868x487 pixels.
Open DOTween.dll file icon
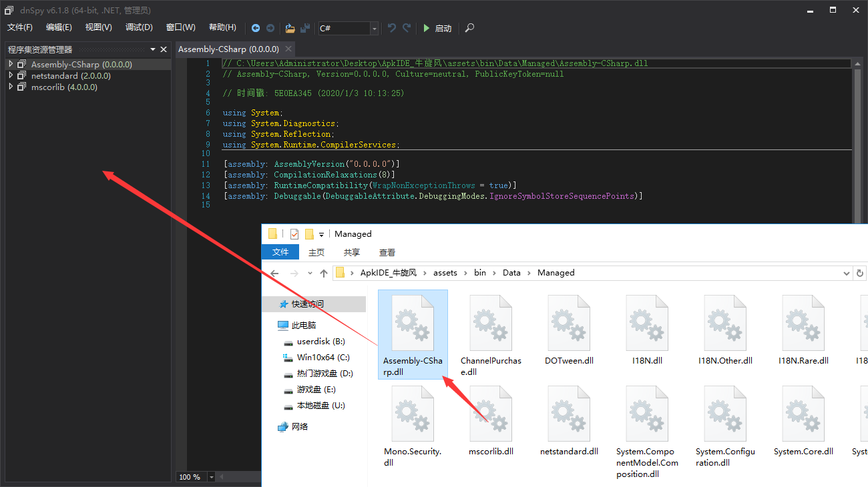[x=569, y=324]
